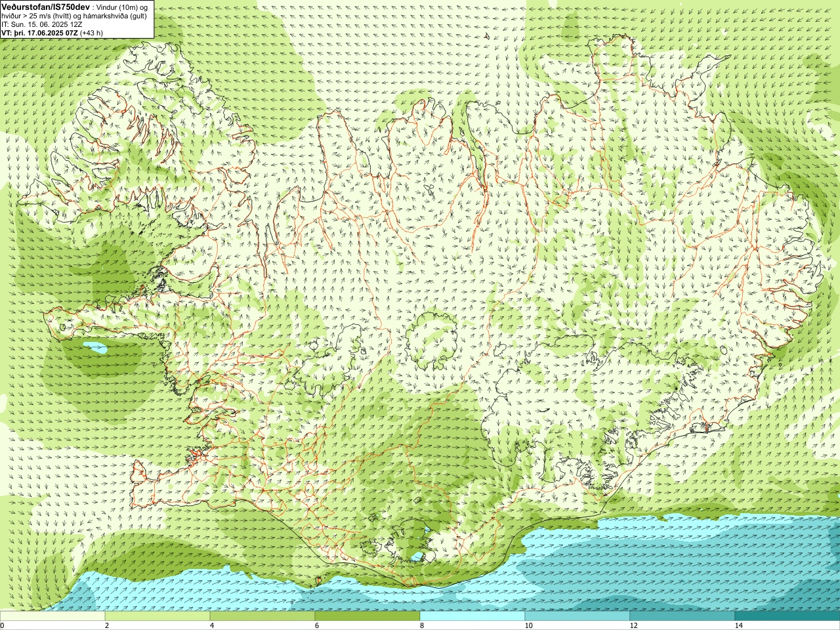
Task: Select the 2–4 m/s light green swatch
Action: tap(157, 616)
